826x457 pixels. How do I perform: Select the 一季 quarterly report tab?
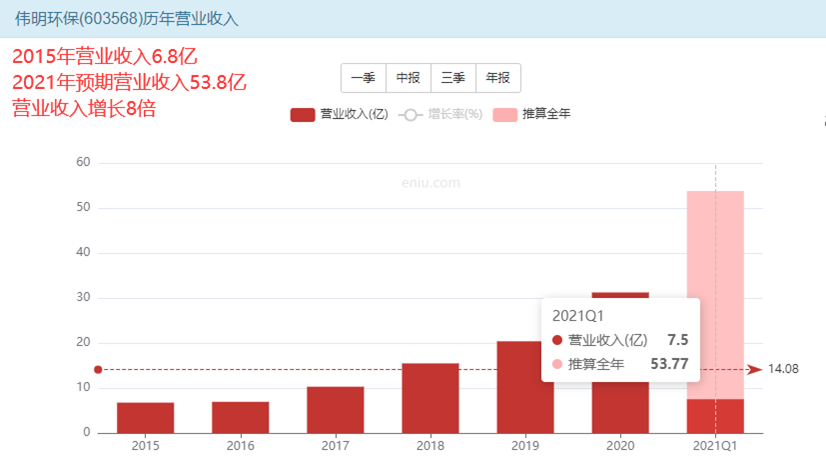click(x=363, y=78)
